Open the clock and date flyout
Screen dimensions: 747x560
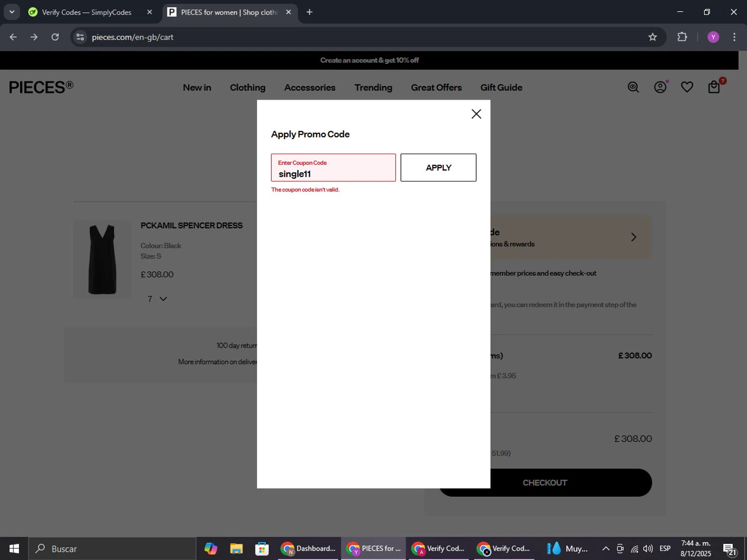tap(696, 549)
